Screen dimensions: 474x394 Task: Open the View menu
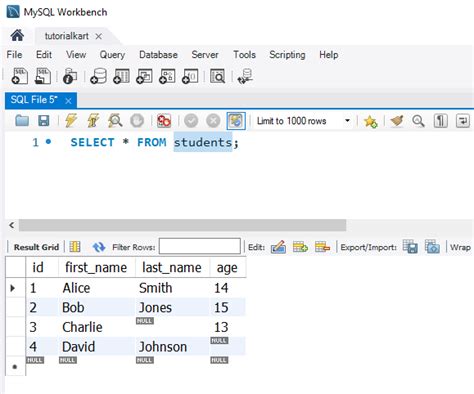point(76,54)
